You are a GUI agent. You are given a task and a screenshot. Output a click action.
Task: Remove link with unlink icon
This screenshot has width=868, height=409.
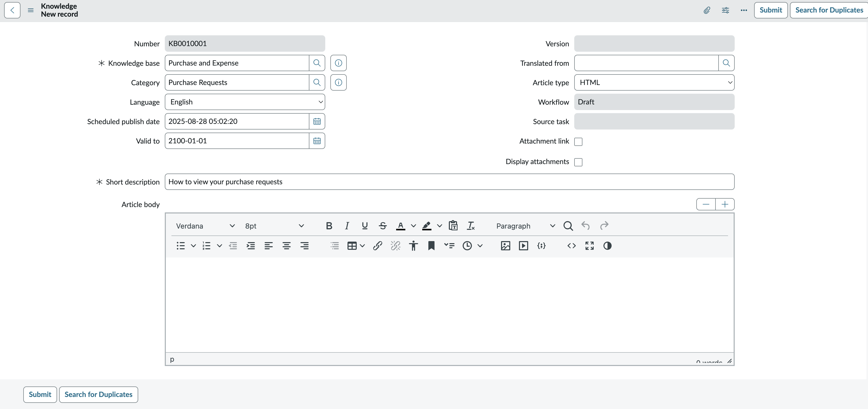396,246
